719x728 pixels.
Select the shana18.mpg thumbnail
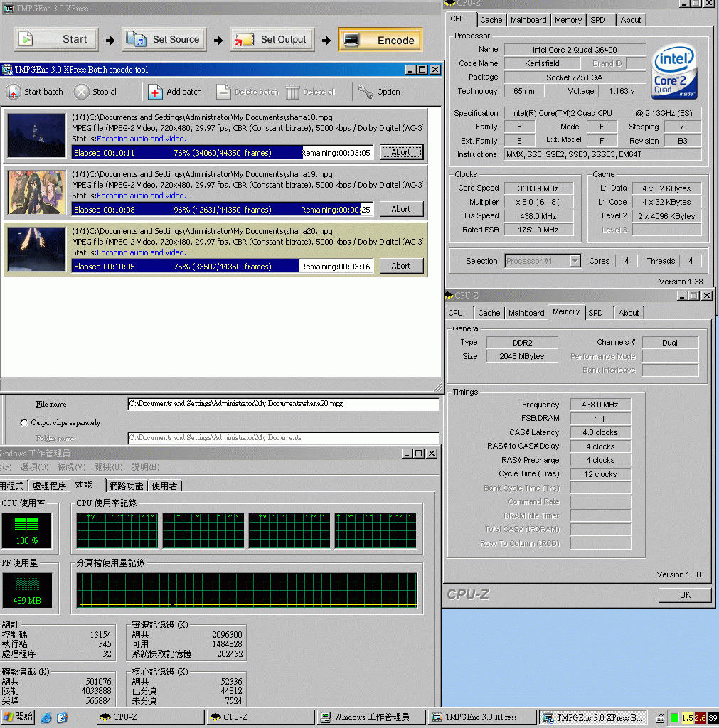point(37,135)
